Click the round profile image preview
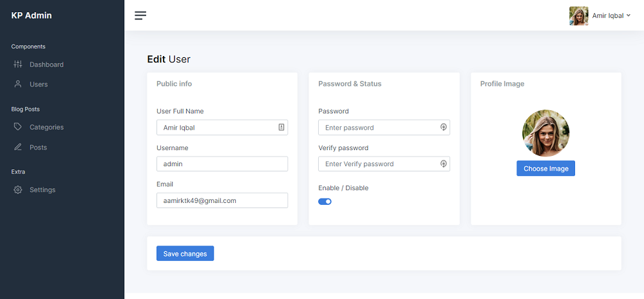The height and width of the screenshot is (299, 644). 546,133
